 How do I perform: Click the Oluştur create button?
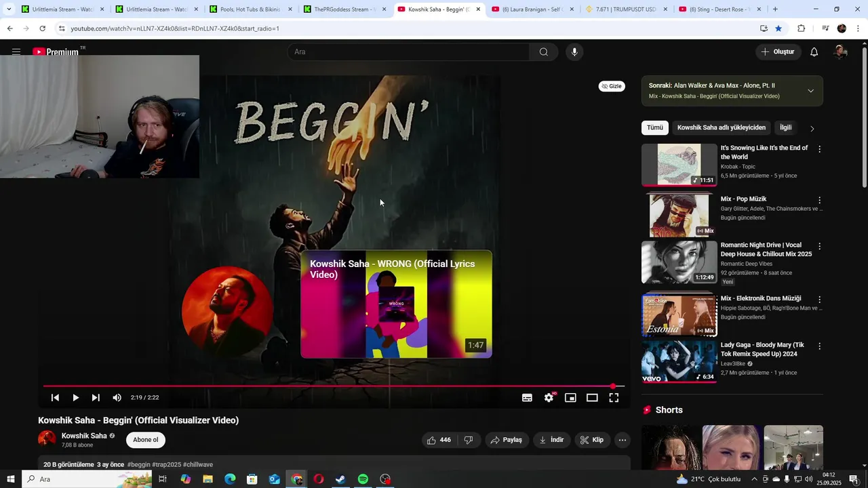(x=778, y=52)
